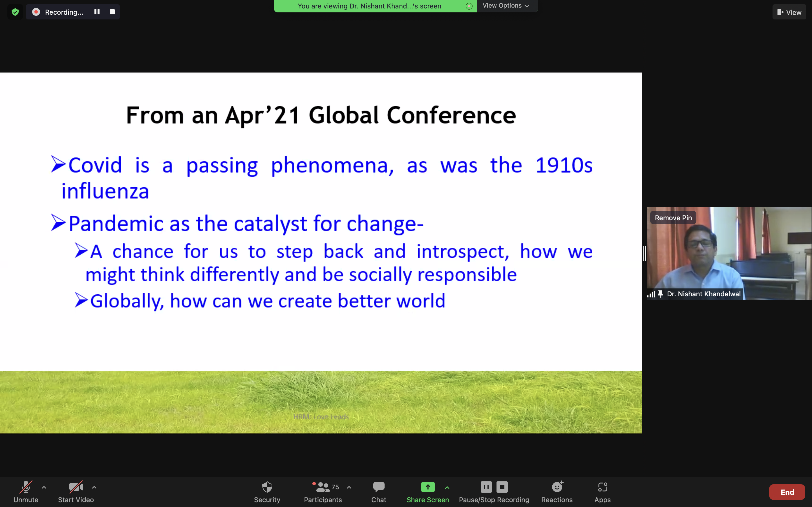Expand the share options arrow beside Share Screen
The image size is (812, 507).
pyautogui.click(x=447, y=487)
